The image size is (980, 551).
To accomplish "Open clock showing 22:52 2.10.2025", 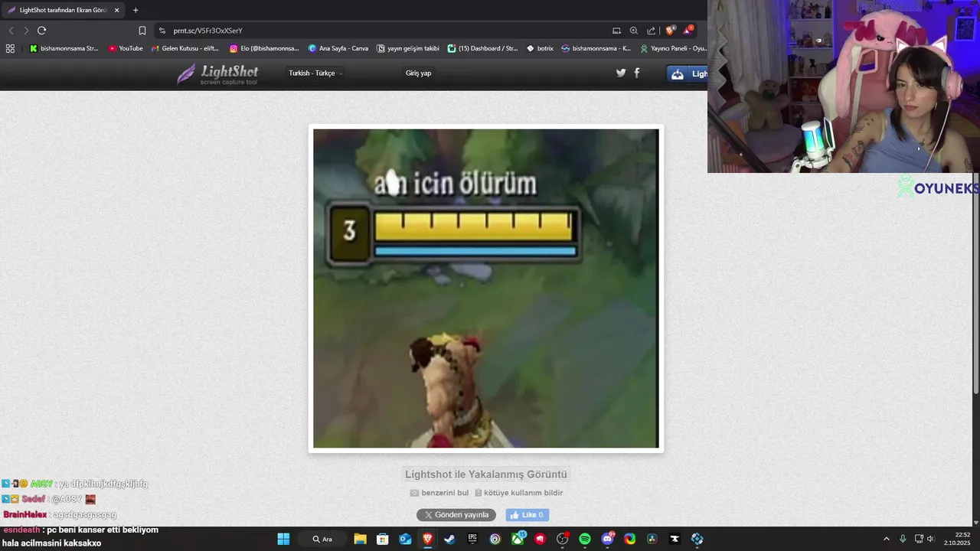I will point(957,539).
